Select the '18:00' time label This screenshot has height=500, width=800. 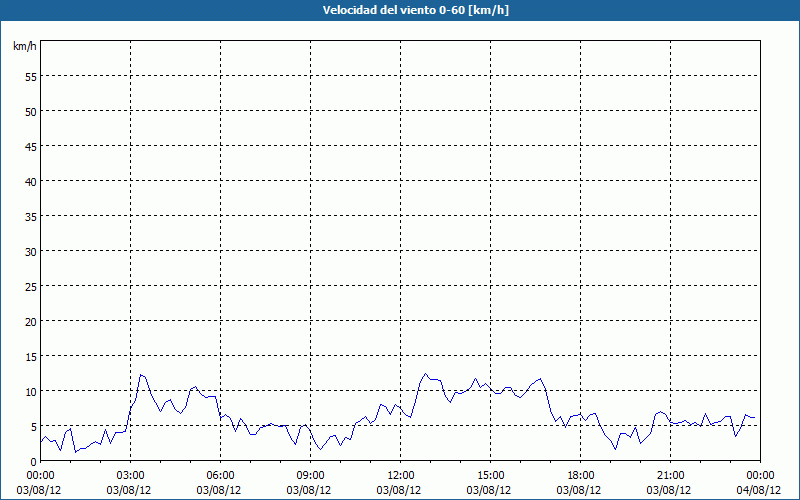click(581, 476)
